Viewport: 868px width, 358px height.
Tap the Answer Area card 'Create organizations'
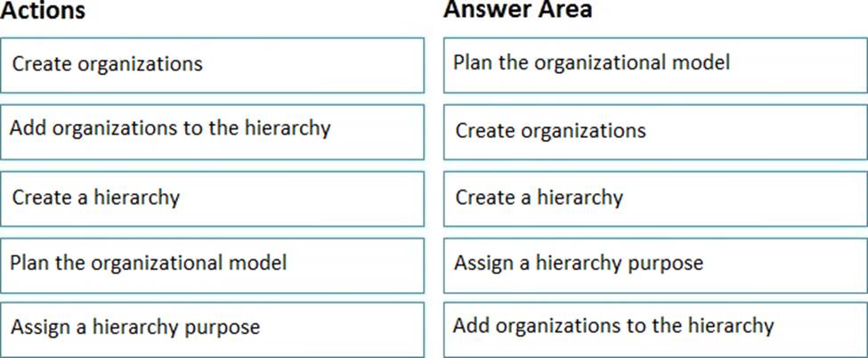click(x=654, y=132)
